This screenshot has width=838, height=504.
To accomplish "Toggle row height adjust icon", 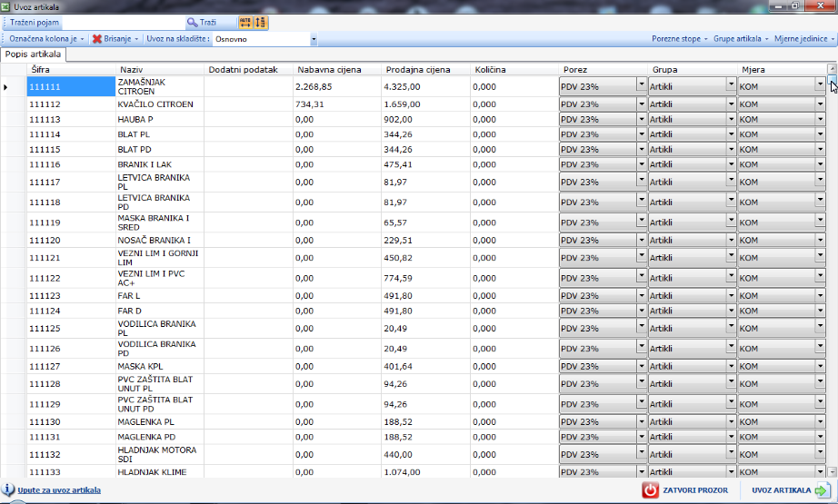I will 260,23.
